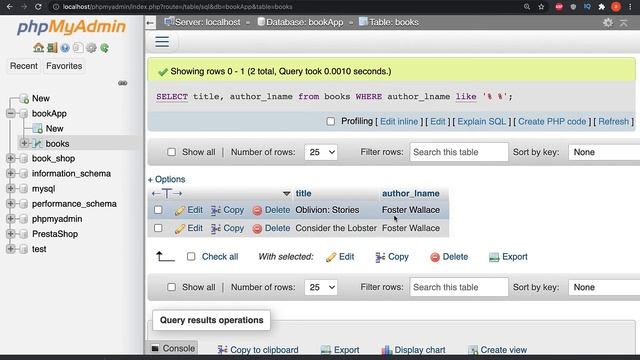Click Edit for Consider the Lobster row
Screen dimensions: 640x360
(x=189, y=228)
